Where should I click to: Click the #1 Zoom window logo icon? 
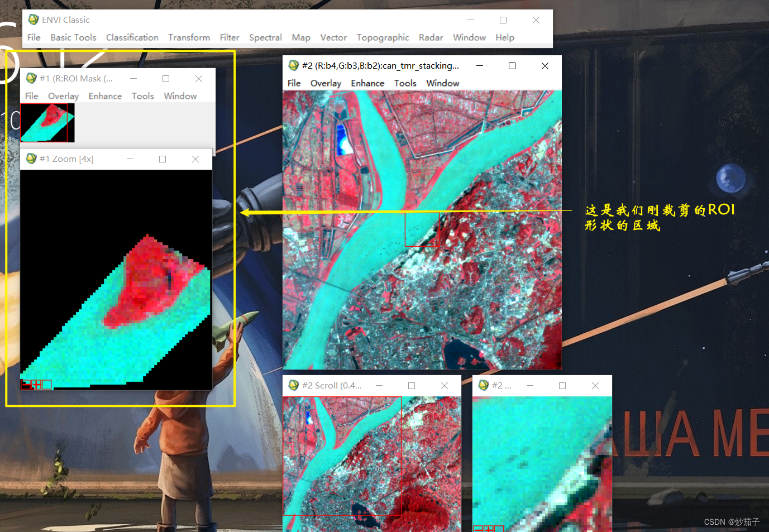[x=31, y=159]
